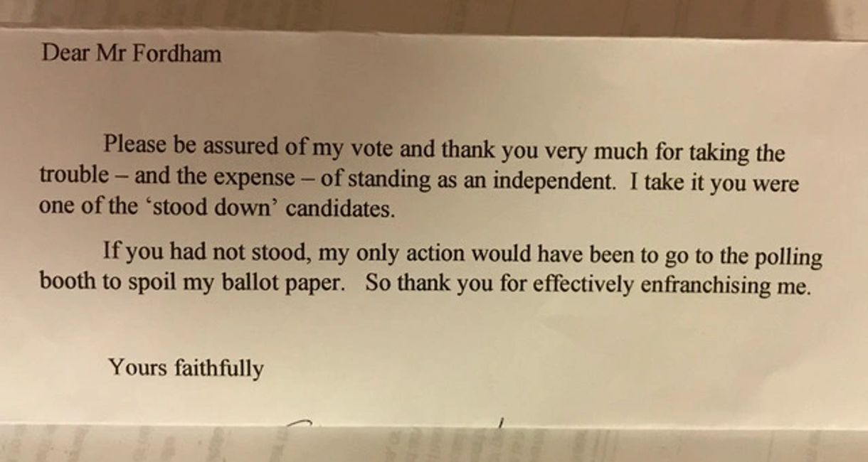This screenshot has width=868, height=462.
Task: Click the word 'trouble' starting the second line
Action: click(x=74, y=175)
